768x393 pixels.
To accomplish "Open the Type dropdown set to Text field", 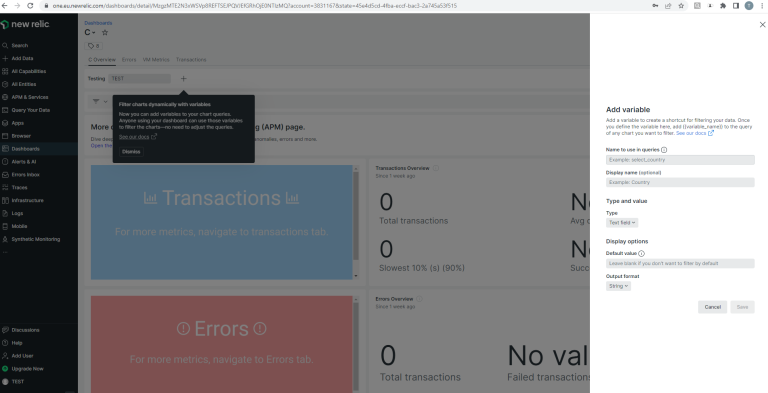I will point(622,222).
